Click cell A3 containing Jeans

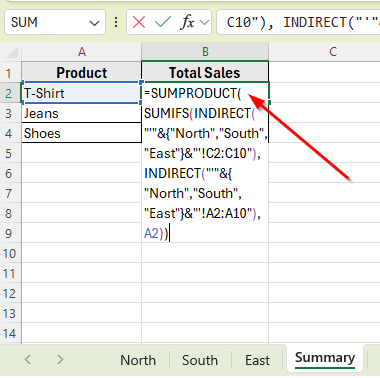click(82, 113)
